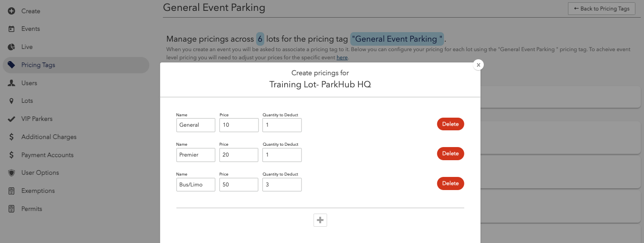The height and width of the screenshot is (243, 644).
Task: Click the Lots map pin icon
Action: click(x=12, y=101)
